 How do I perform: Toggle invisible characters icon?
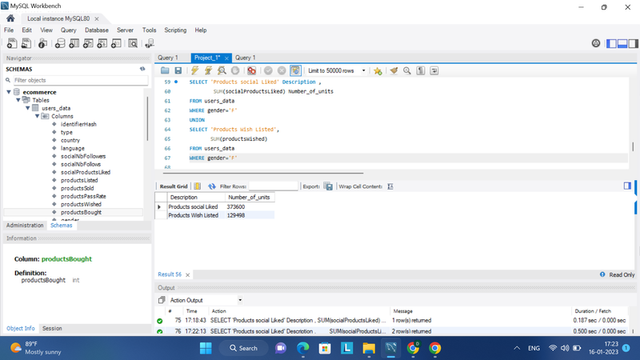click(x=421, y=71)
